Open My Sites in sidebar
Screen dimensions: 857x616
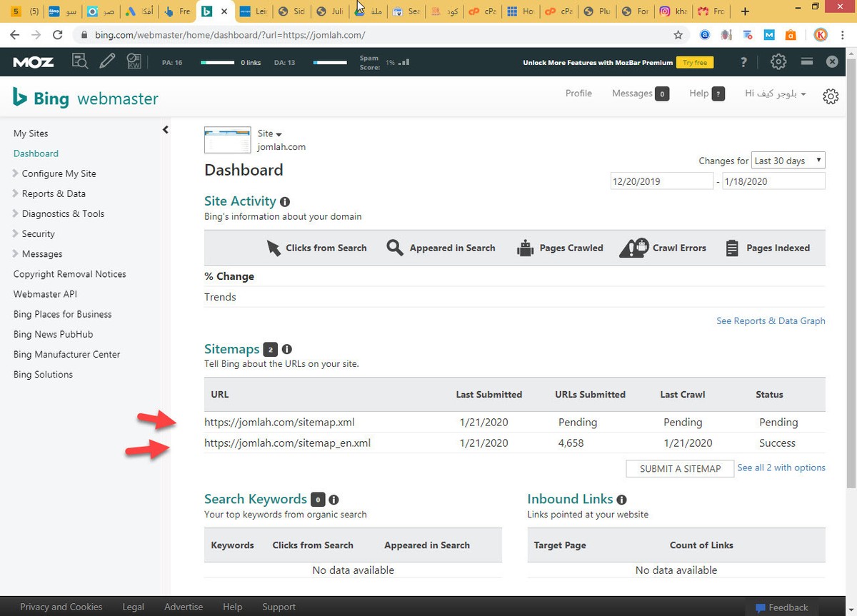click(x=31, y=133)
